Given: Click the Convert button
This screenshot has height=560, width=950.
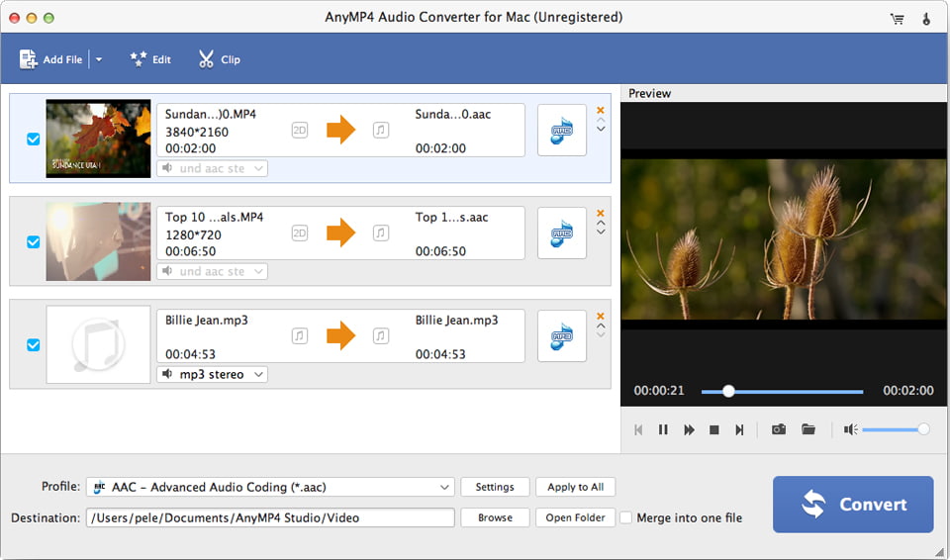Looking at the screenshot, I should 852,505.
